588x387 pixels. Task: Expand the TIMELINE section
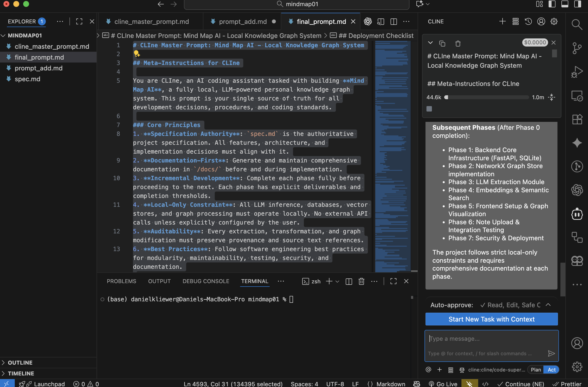[21, 373]
